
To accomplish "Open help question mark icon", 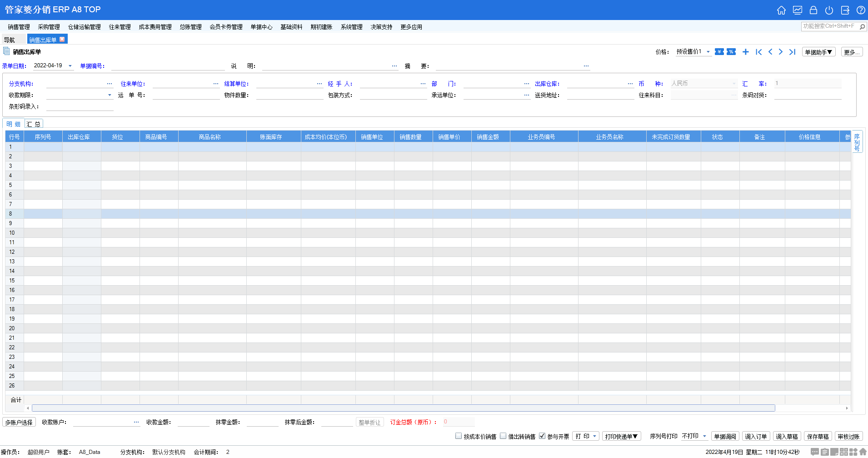I will pyautogui.click(x=861, y=10).
